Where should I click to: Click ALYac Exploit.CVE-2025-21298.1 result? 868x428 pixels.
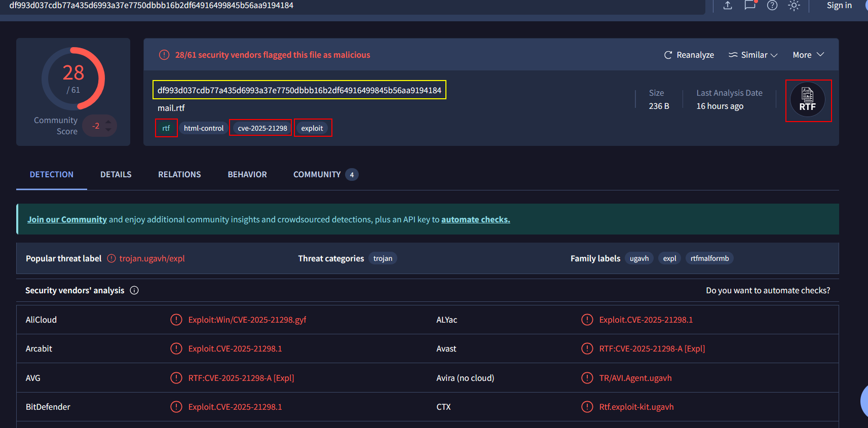pyautogui.click(x=646, y=320)
